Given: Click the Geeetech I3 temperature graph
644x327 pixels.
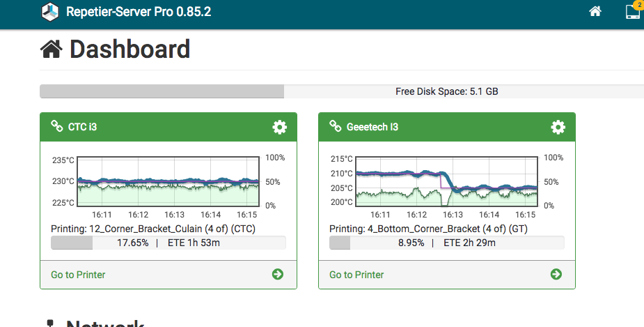Looking at the screenshot, I should tap(446, 181).
